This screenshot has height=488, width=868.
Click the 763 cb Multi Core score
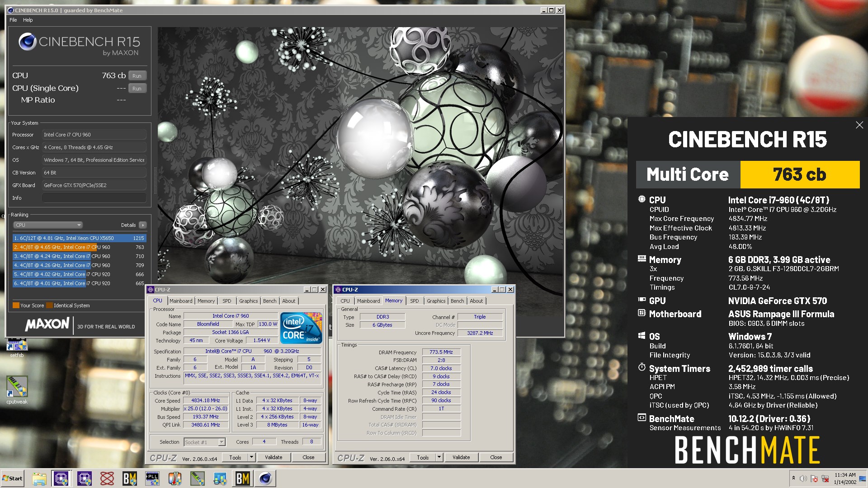800,174
